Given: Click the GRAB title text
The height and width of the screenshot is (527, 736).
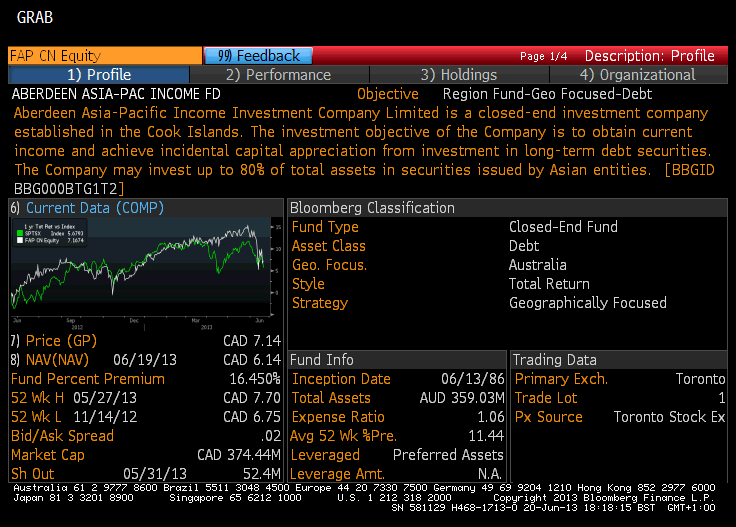Looking at the screenshot, I should (35, 17).
